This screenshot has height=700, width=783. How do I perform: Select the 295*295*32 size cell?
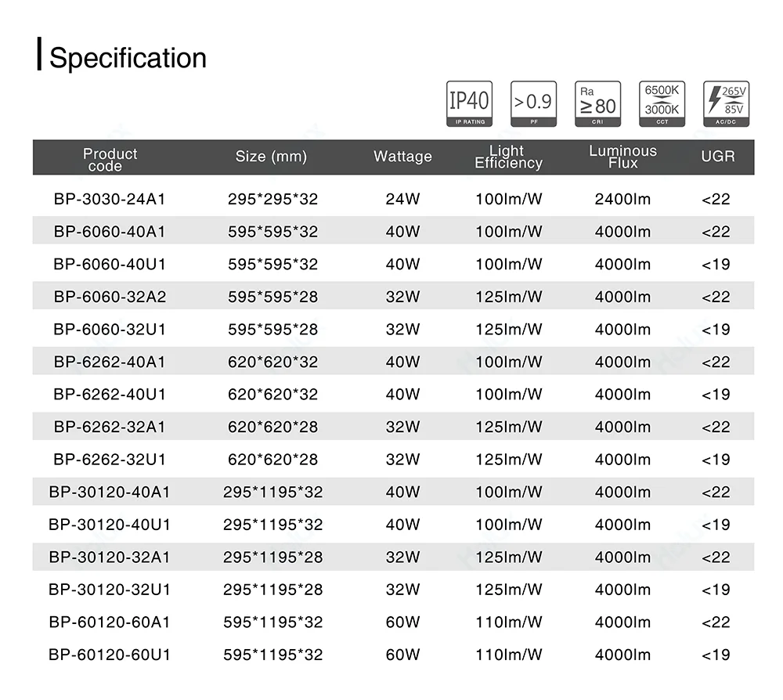tap(272, 199)
